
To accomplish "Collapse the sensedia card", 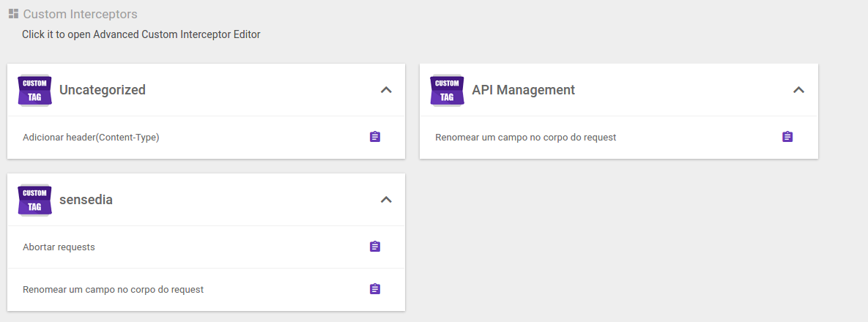I will pos(386,200).
